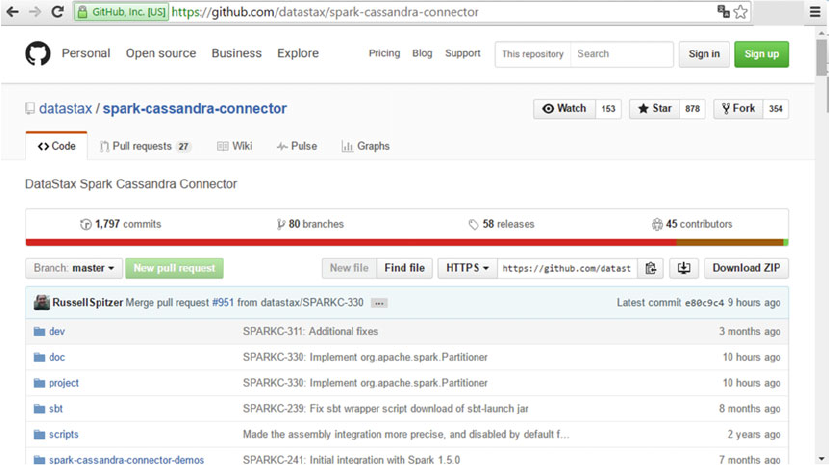Click the translate page icon in address bar
Screen dimensions: 830x465
[723, 12]
